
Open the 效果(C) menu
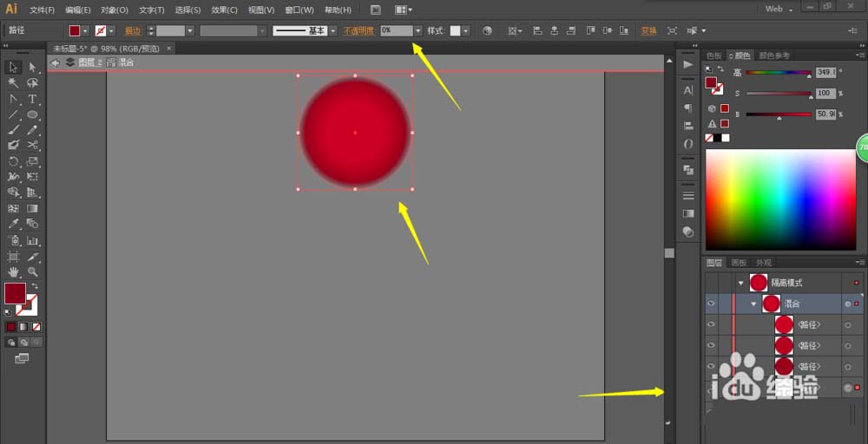coord(224,10)
